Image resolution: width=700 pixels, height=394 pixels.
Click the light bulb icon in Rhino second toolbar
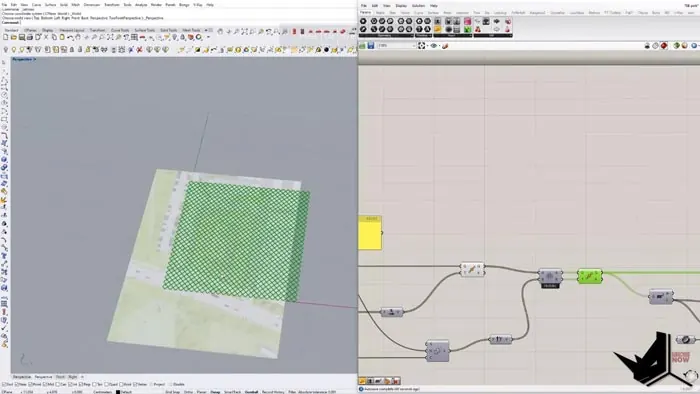[13, 50]
